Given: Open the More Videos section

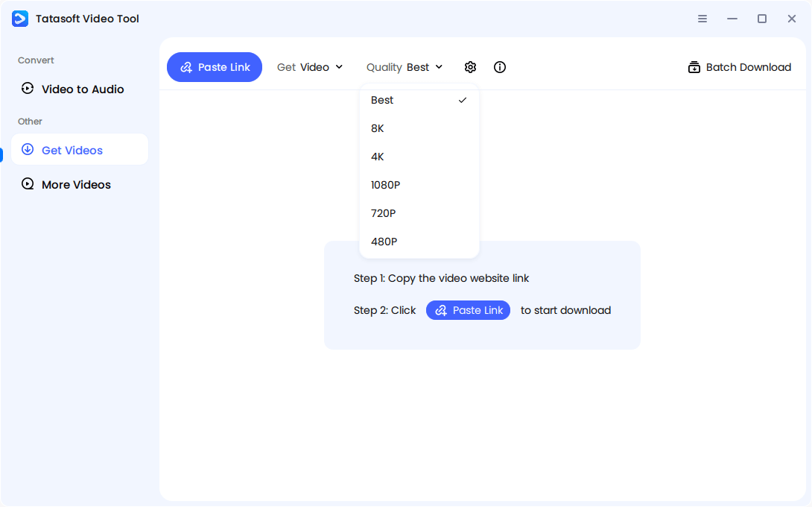Looking at the screenshot, I should coord(76,184).
